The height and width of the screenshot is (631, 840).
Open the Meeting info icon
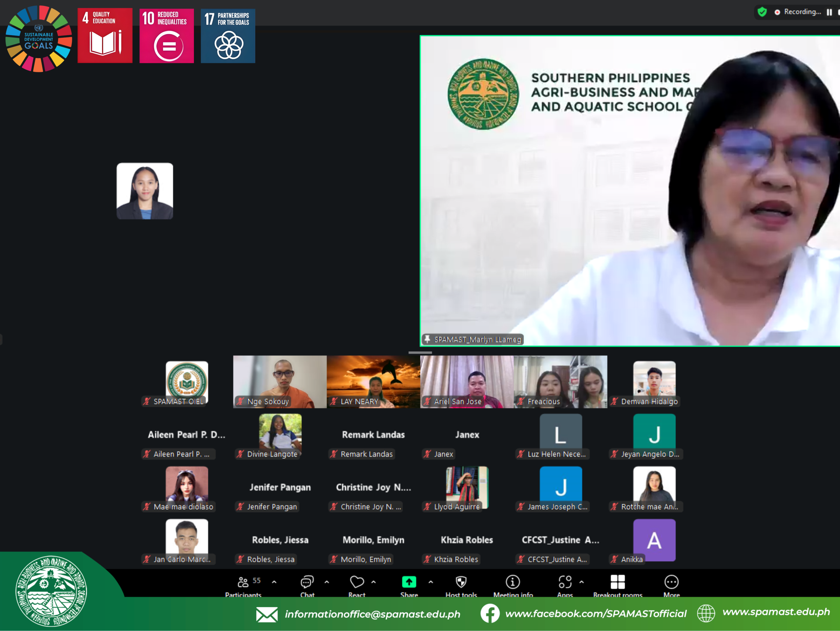point(513,582)
